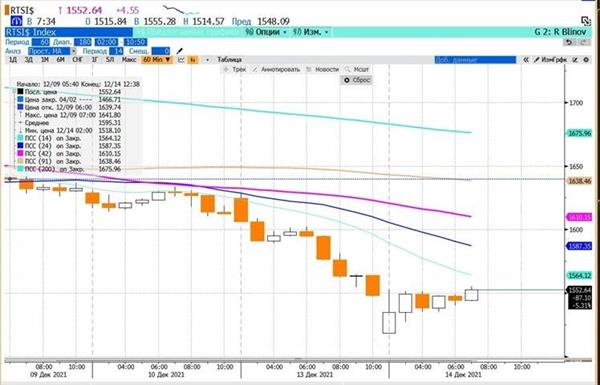The width and height of the screenshot is (600, 385).
Task: Click the redo arrow icon
Action: [583, 42]
